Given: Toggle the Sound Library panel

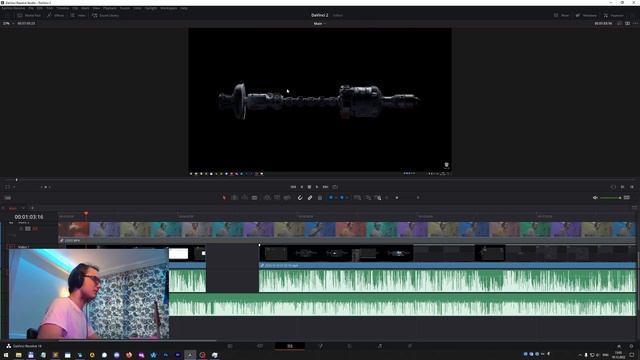Looking at the screenshot, I should (x=106, y=16).
